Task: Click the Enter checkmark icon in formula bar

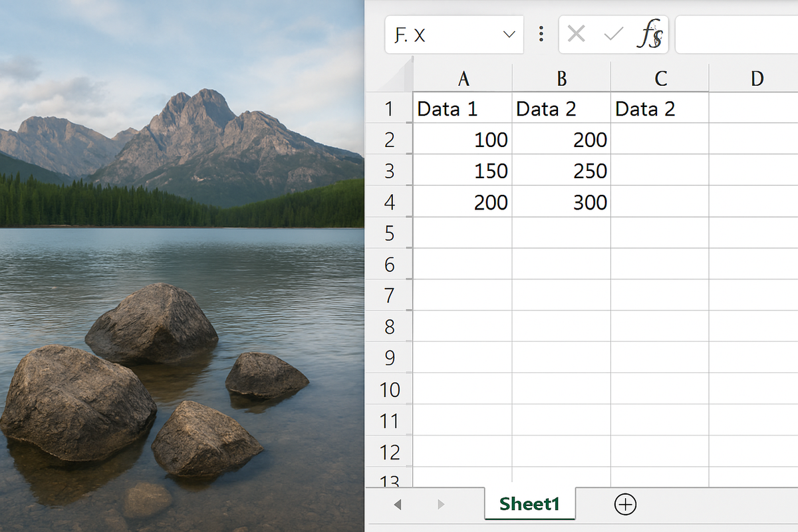Action: pos(612,35)
